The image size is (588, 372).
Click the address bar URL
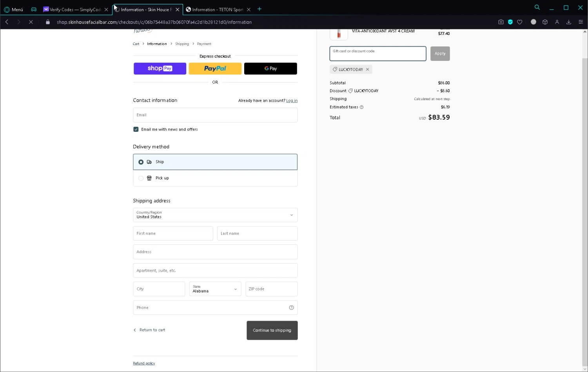point(154,22)
